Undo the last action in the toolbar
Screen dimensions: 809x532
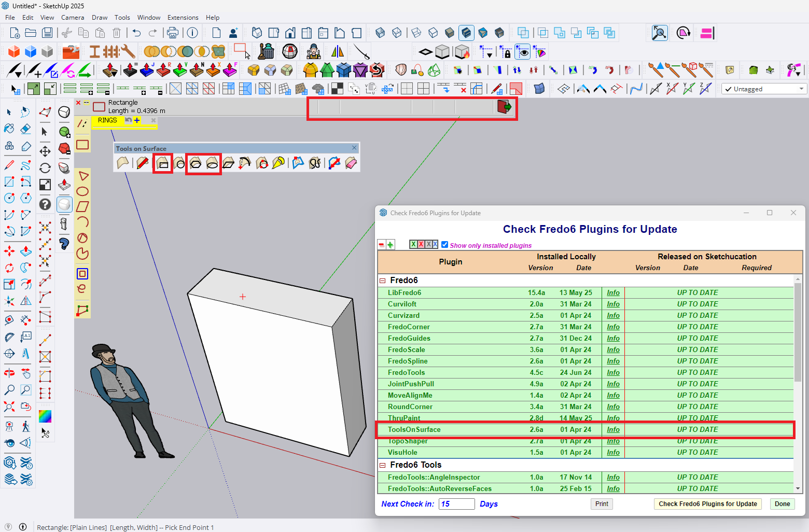tap(136, 33)
